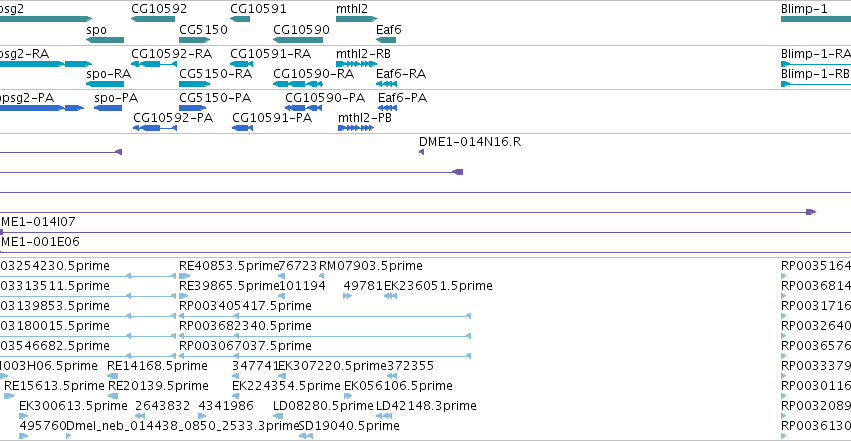Viewport: 851px width, 441px height.
Task: Open the RP003067037.5prime EST label
Action: [x=245, y=346]
